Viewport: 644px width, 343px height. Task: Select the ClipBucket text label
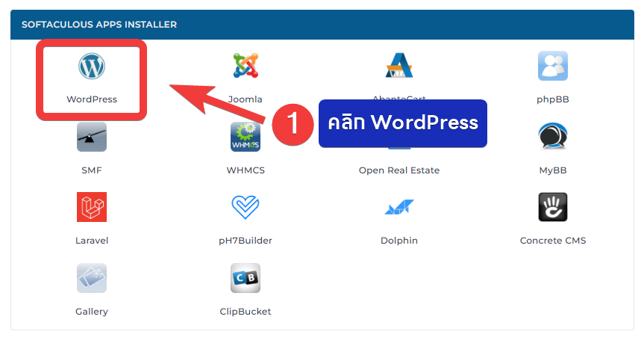tap(246, 312)
